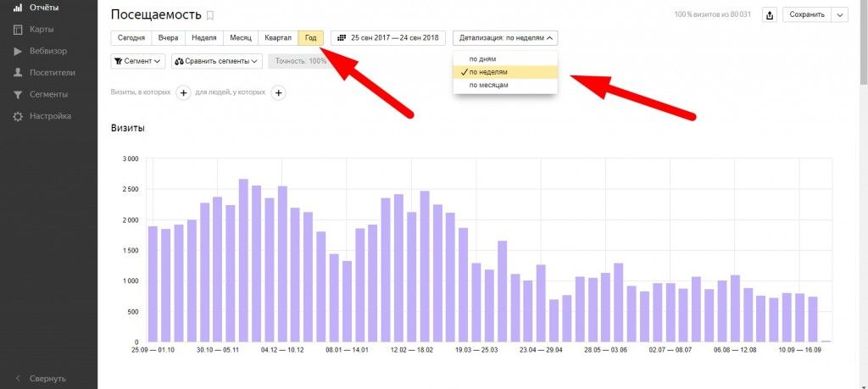Add condition with plus after 'для людей, у которых'

tap(278, 92)
